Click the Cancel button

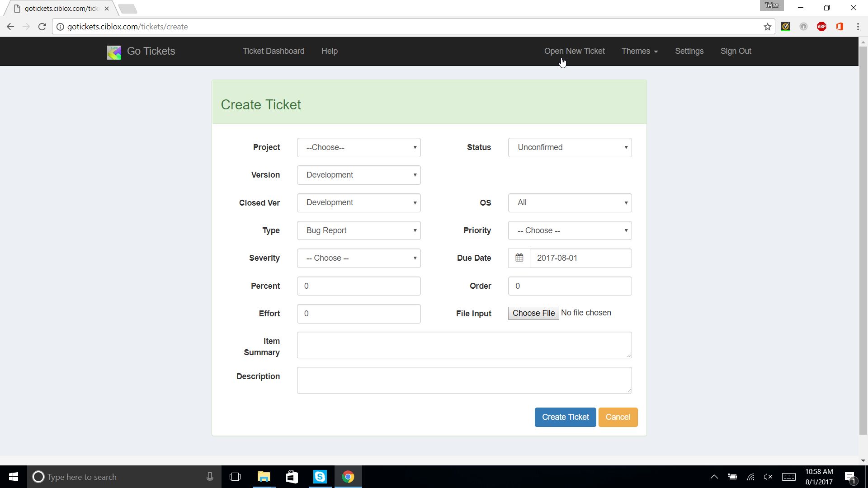[618, 417]
